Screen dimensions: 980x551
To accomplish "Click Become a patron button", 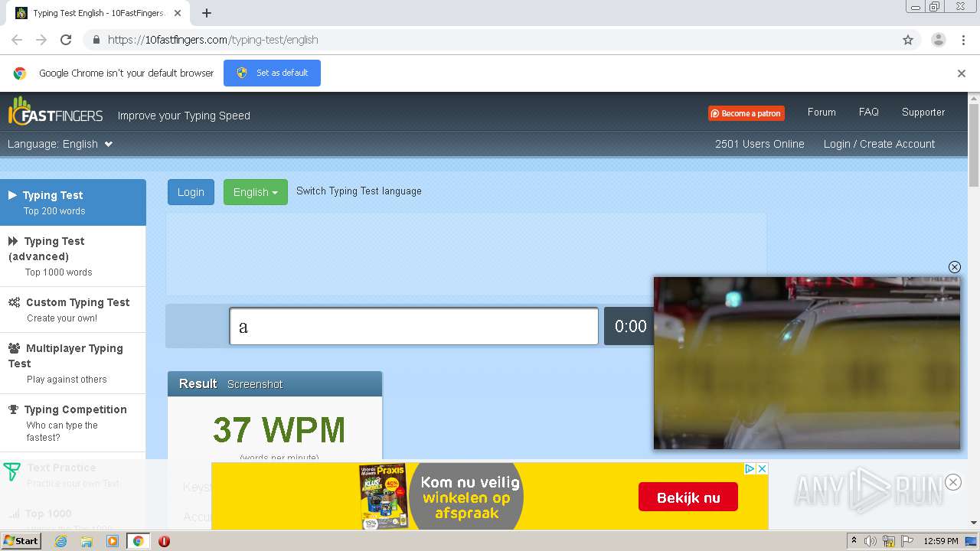I will point(746,113).
